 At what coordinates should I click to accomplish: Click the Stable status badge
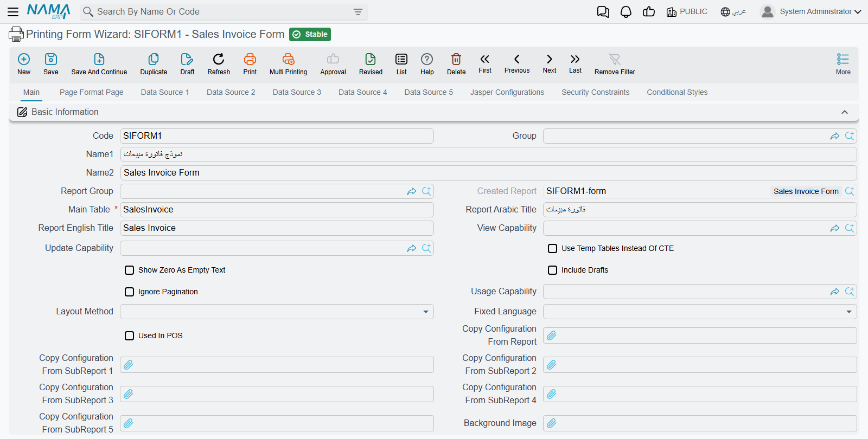click(310, 34)
